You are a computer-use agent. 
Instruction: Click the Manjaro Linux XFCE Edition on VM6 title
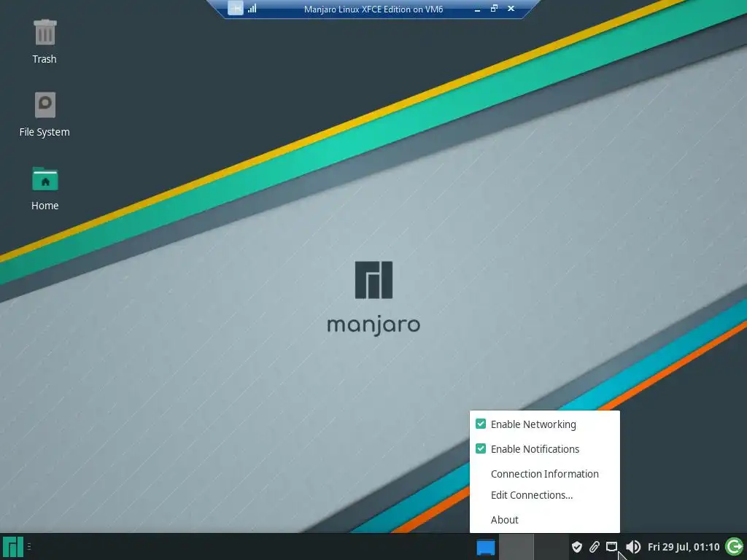pos(373,9)
